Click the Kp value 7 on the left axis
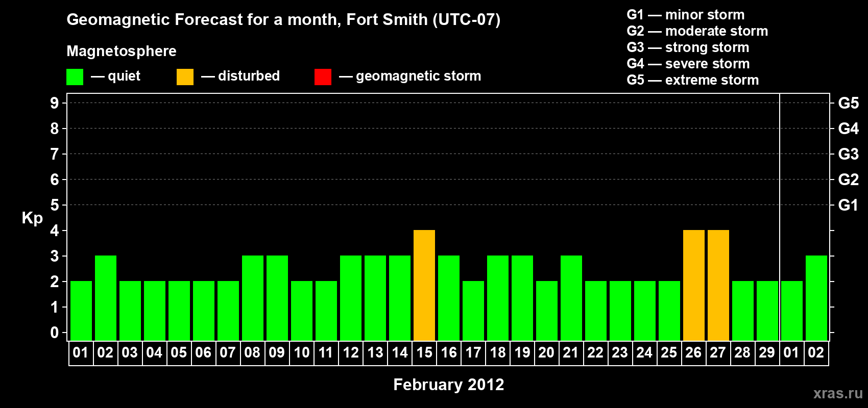The height and width of the screenshot is (408, 868). (55, 154)
